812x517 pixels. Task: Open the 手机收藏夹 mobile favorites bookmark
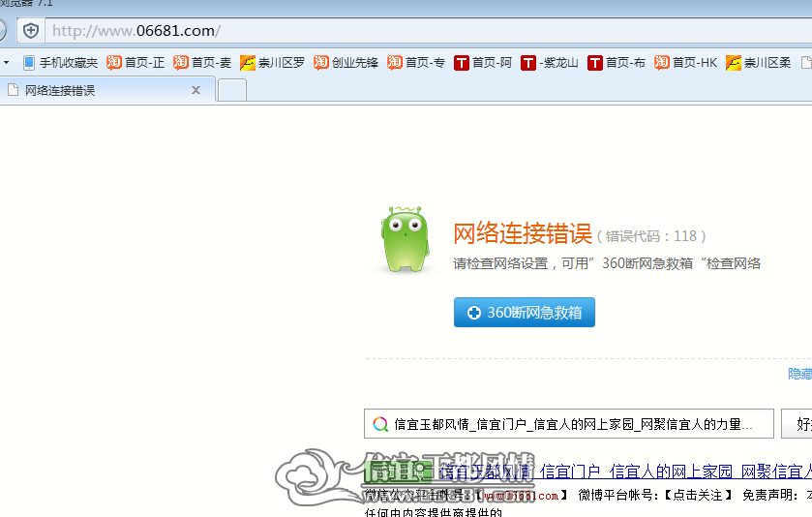pyautogui.click(x=61, y=63)
